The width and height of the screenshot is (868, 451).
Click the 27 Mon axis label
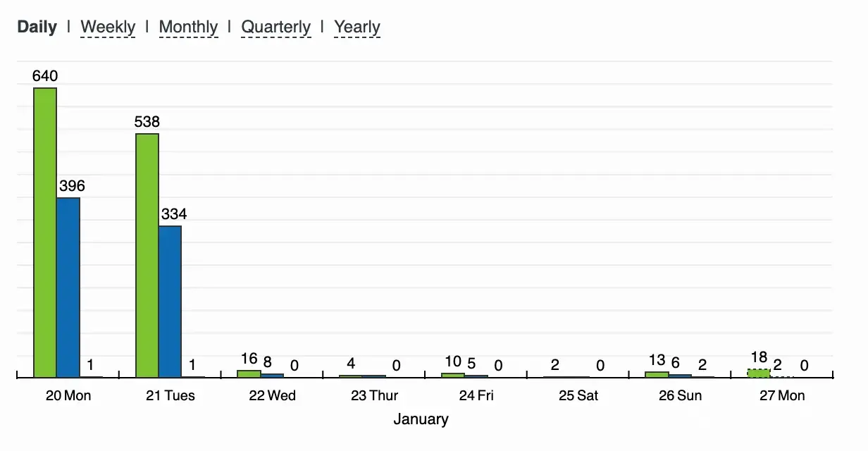(782, 395)
